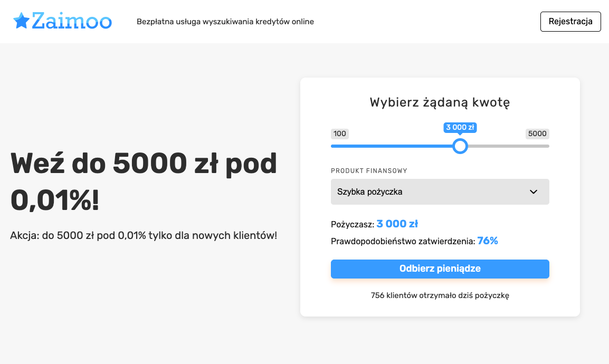Click the 'Wybierz żądaną kwotę' card heading

[x=440, y=102]
